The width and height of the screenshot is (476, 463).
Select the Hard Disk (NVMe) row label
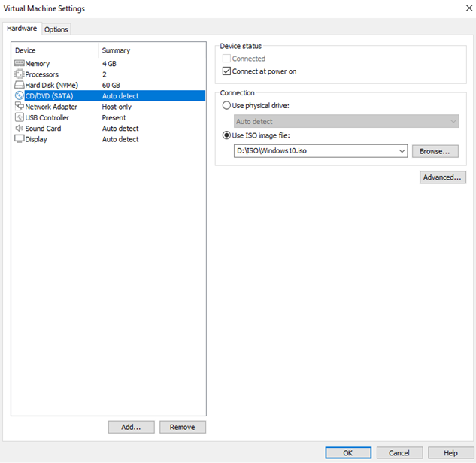click(x=52, y=85)
